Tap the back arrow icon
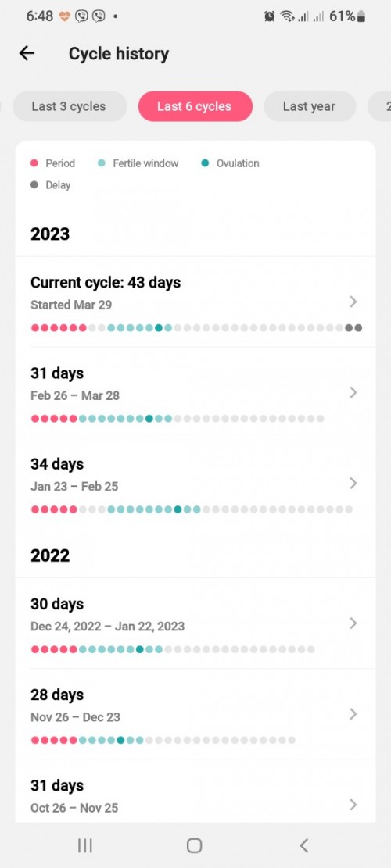The width and height of the screenshot is (391, 868). pyautogui.click(x=27, y=53)
